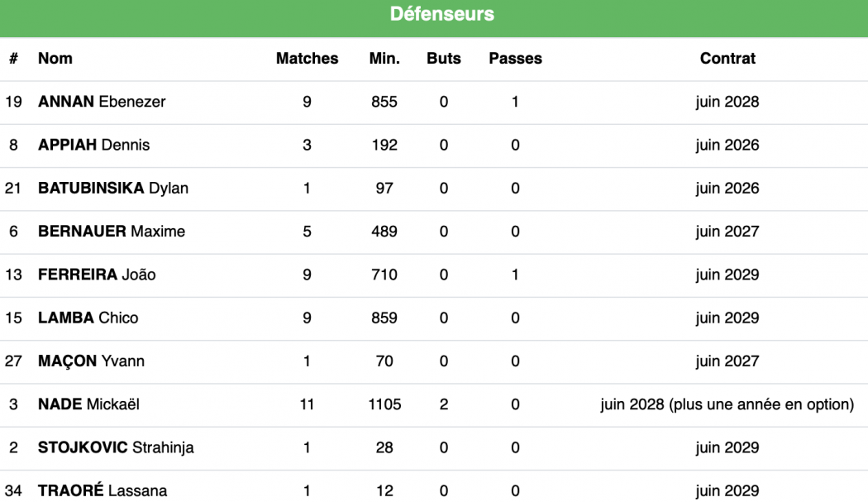Image resolution: width=868 pixels, height=502 pixels.
Task: Open ANNAN Ebenezer player link
Action: pos(102,103)
